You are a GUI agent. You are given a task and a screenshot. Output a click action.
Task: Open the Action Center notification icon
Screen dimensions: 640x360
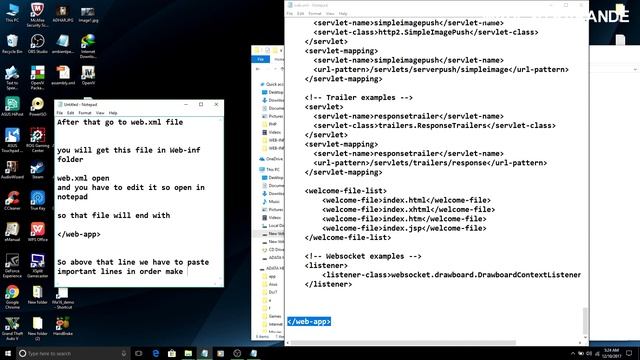coord(629,353)
